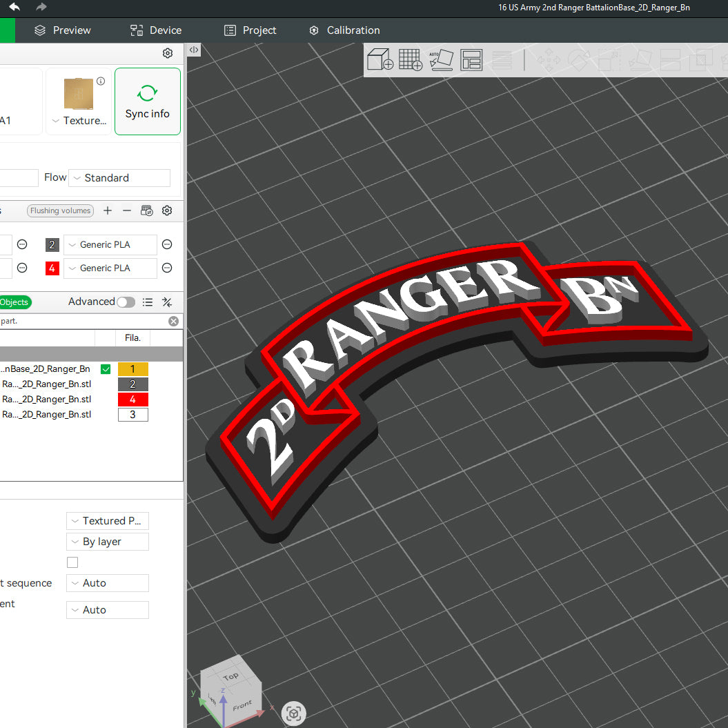Open the split to objects toolbar icon

pos(472,59)
